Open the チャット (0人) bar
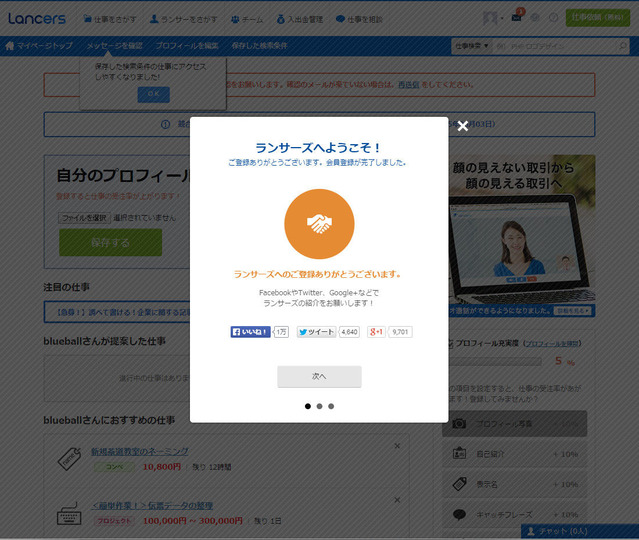 tap(580, 531)
